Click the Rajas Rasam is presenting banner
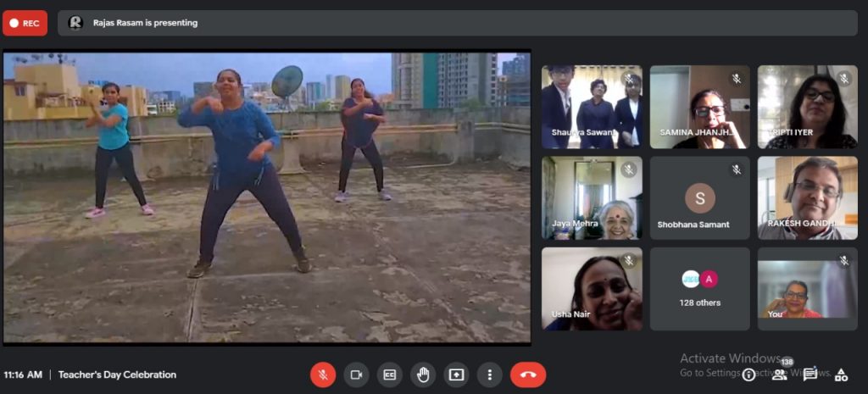The height and width of the screenshot is (394, 868). click(x=144, y=23)
